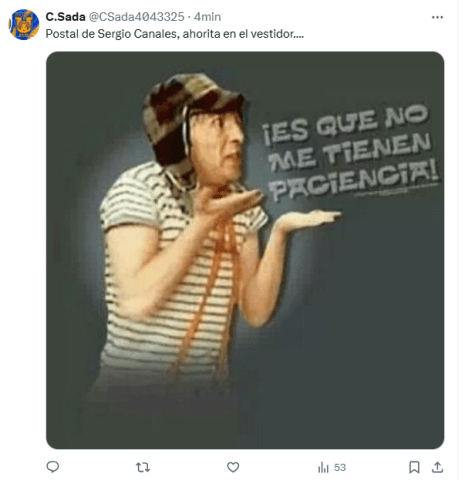This screenshot has height=480, width=465.
Task: Open the share upload arrow icon
Action: 437,467
